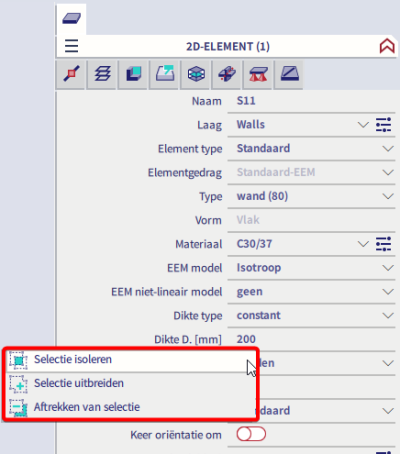Click the 2D-ELEMENT (1) title
The height and width of the screenshot is (454, 400).
pyautogui.click(x=228, y=46)
